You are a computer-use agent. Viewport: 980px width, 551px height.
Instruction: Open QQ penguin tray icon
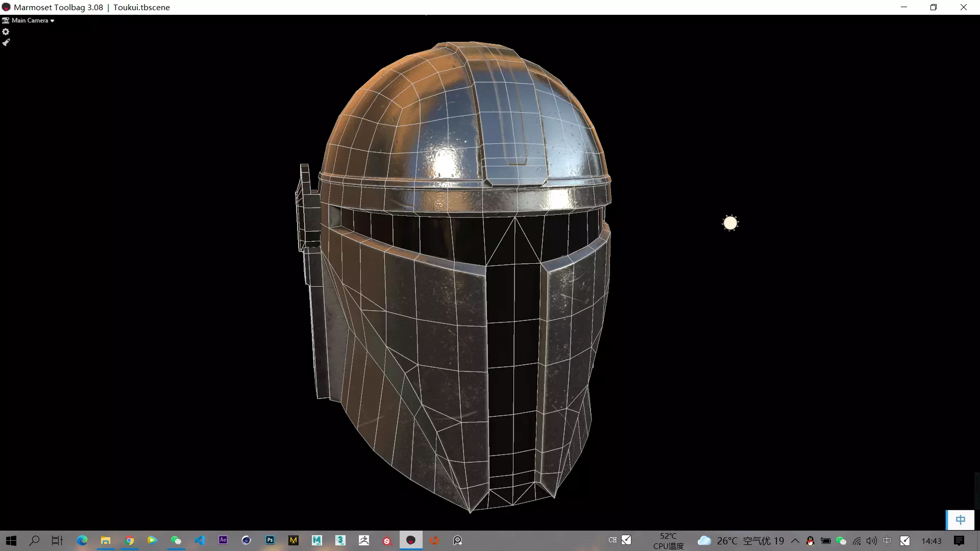point(810,541)
